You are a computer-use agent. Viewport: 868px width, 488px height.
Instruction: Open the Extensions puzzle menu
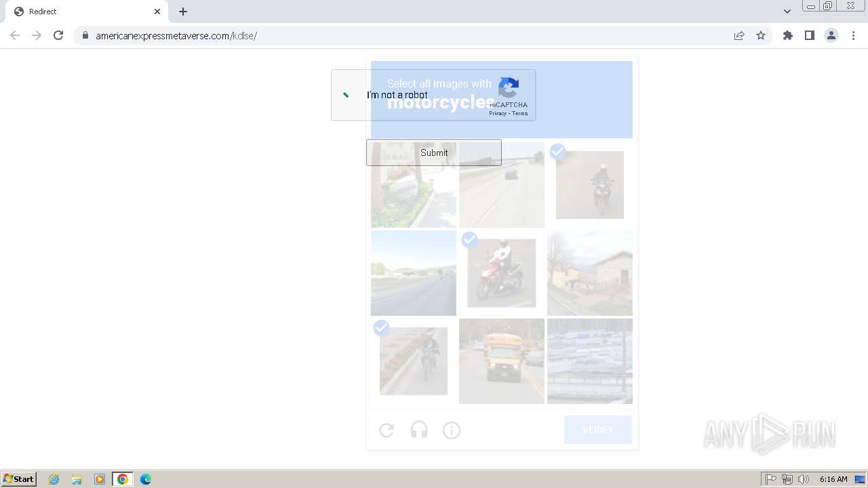[787, 35]
